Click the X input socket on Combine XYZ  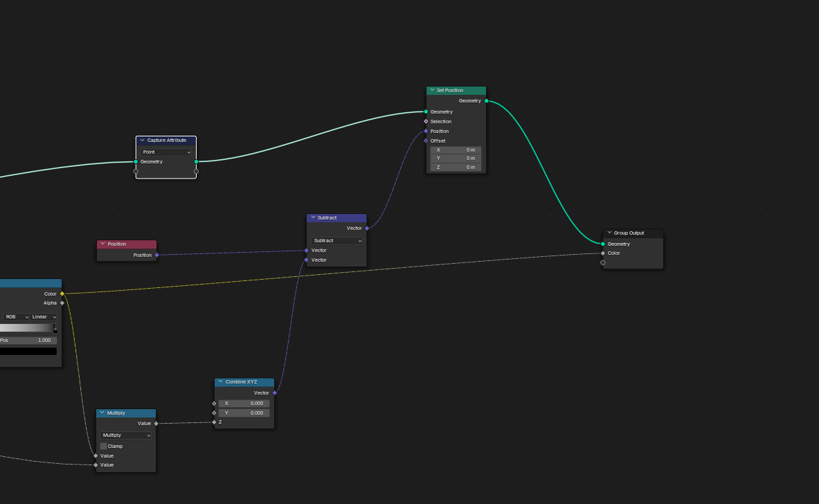(x=214, y=403)
